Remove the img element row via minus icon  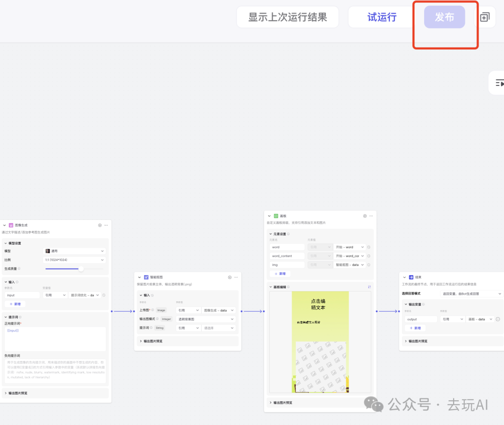369,265
